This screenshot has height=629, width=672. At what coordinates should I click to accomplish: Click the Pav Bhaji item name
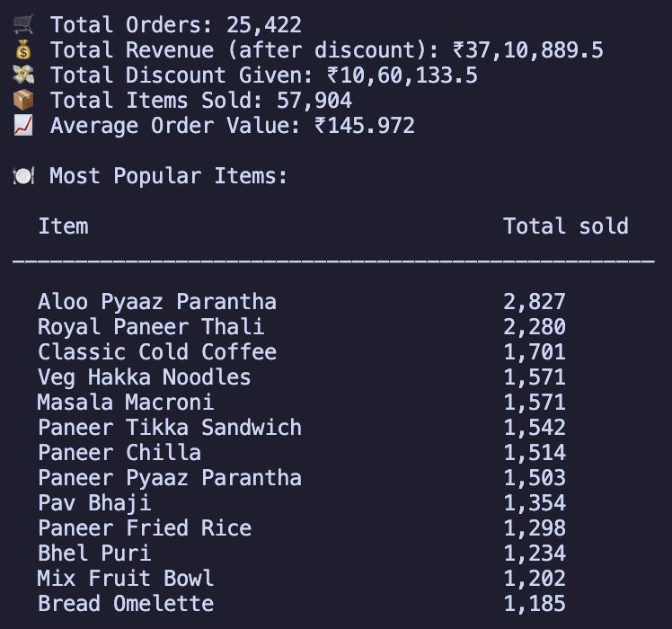point(94,503)
